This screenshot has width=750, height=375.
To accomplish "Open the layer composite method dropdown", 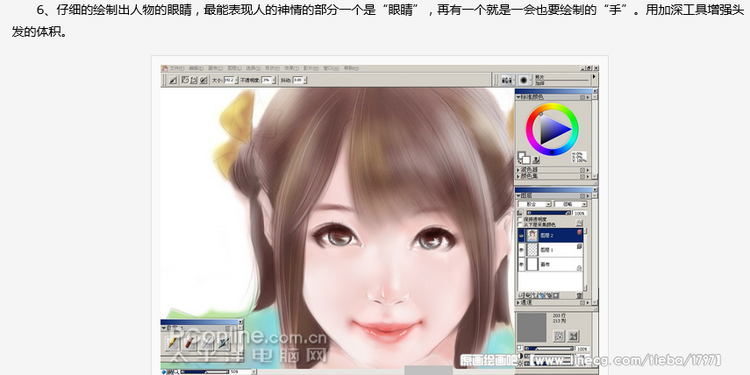I will click(x=534, y=204).
